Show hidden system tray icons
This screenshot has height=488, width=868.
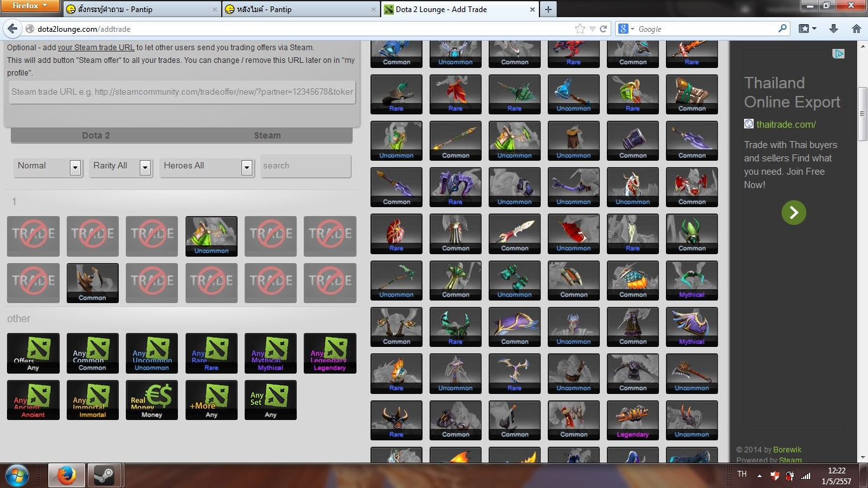click(x=759, y=475)
